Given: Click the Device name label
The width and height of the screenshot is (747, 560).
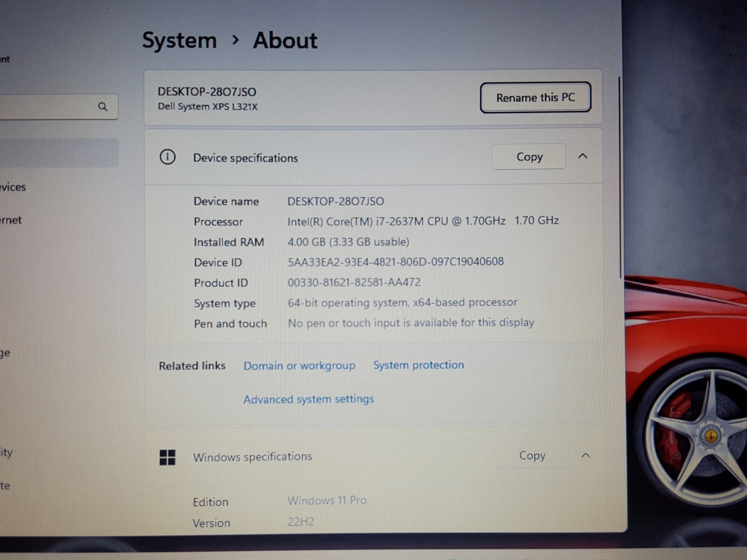Looking at the screenshot, I should (226, 201).
